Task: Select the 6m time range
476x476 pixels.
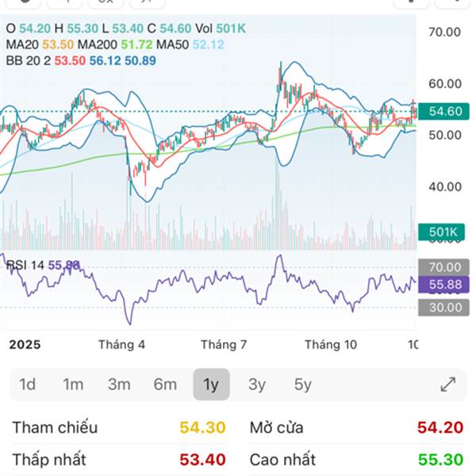Action: coord(165,385)
